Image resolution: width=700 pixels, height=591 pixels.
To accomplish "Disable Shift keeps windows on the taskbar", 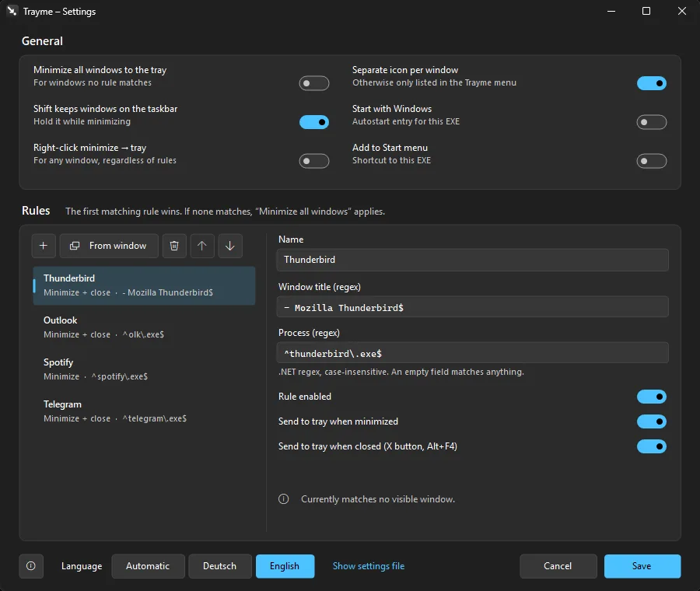I will [314, 122].
